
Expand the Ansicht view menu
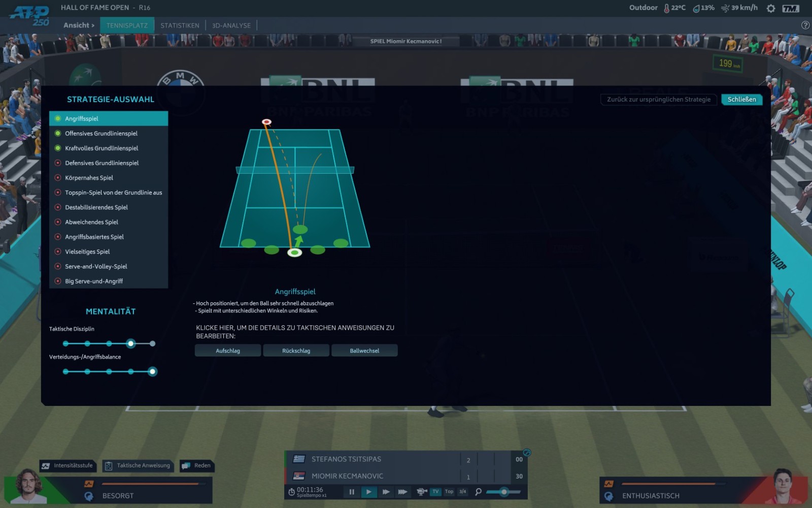coord(79,25)
